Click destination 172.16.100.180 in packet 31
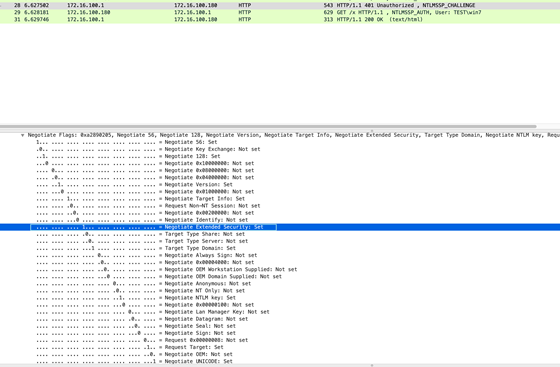560x367 pixels. (196, 20)
